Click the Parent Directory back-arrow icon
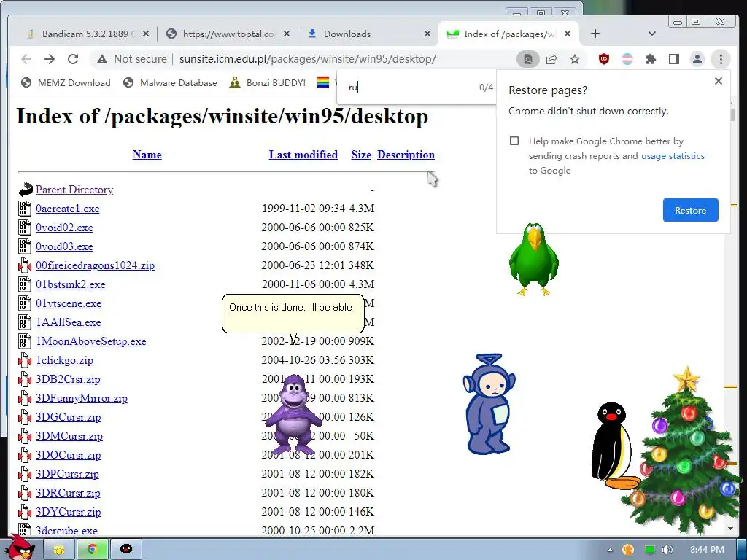 pyautogui.click(x=26, y=190)
